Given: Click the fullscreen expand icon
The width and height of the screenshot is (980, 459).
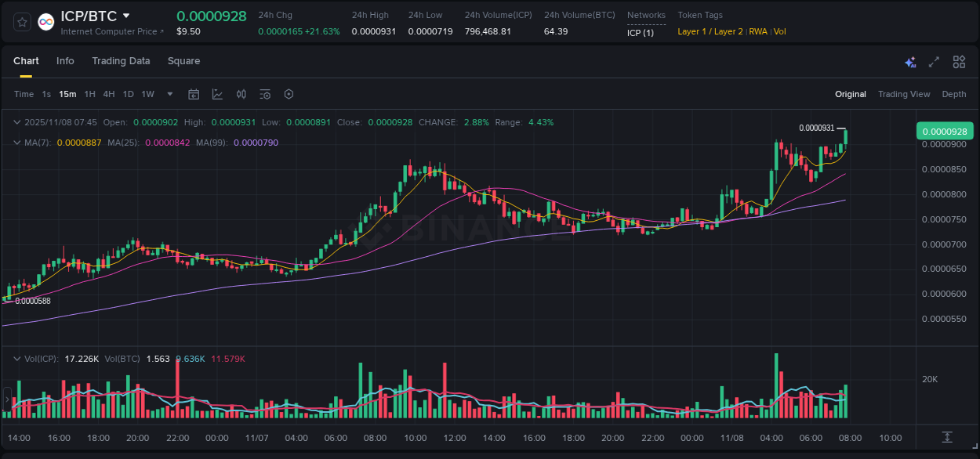Looking at the screenshot, I should click(933, 61).
